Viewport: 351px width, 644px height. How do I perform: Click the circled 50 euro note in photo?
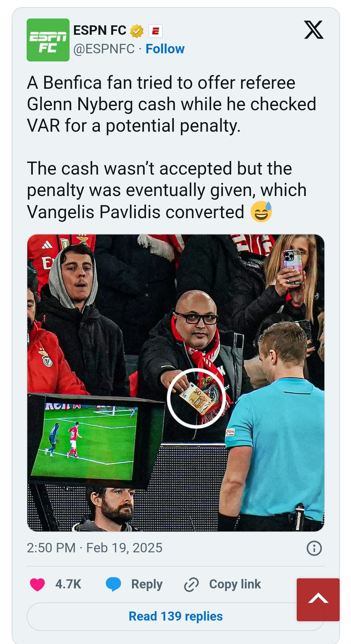[x=196, y=398]
